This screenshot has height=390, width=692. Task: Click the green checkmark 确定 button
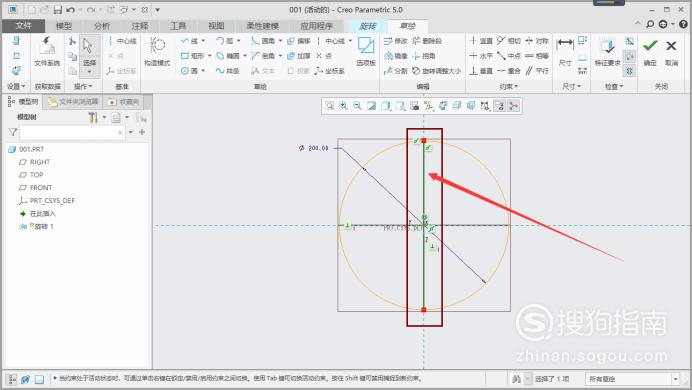pyautogui.click(x=650, y=52)
